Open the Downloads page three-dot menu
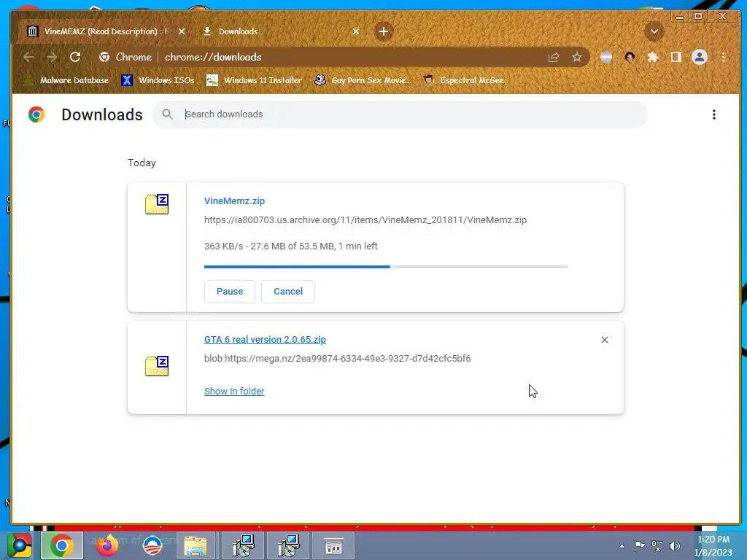Viewport: 747px width, 560px height. pyautogui.click(x=713, y=114)
